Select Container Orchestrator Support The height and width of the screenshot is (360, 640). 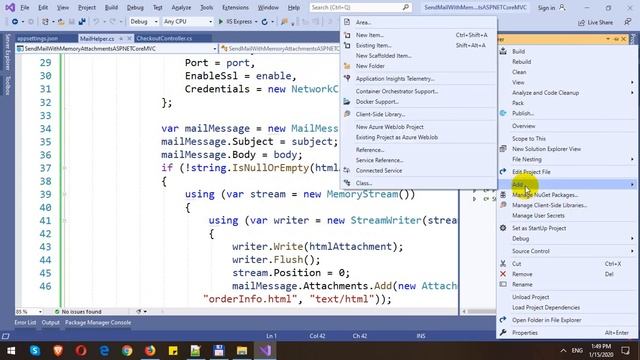396,91
